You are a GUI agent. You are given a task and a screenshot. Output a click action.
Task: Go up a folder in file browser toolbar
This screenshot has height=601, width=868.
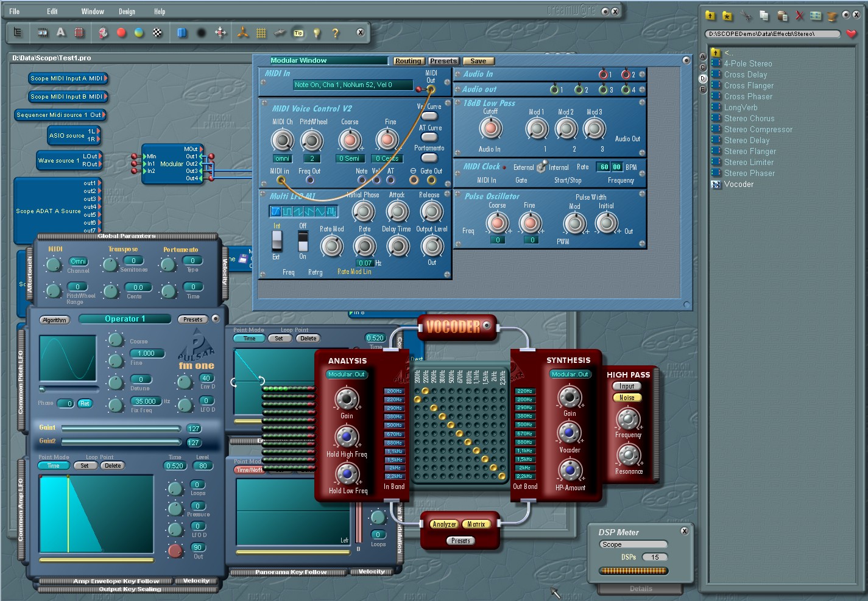point(710,15)
